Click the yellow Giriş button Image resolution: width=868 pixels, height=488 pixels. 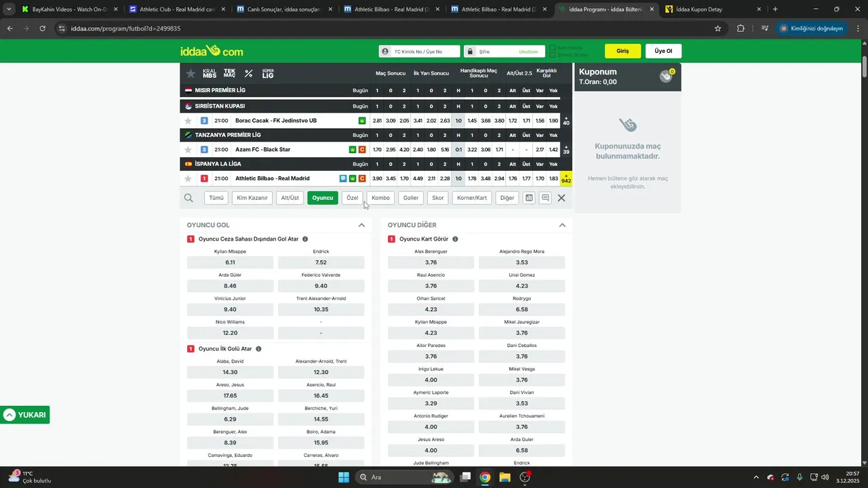623,52
